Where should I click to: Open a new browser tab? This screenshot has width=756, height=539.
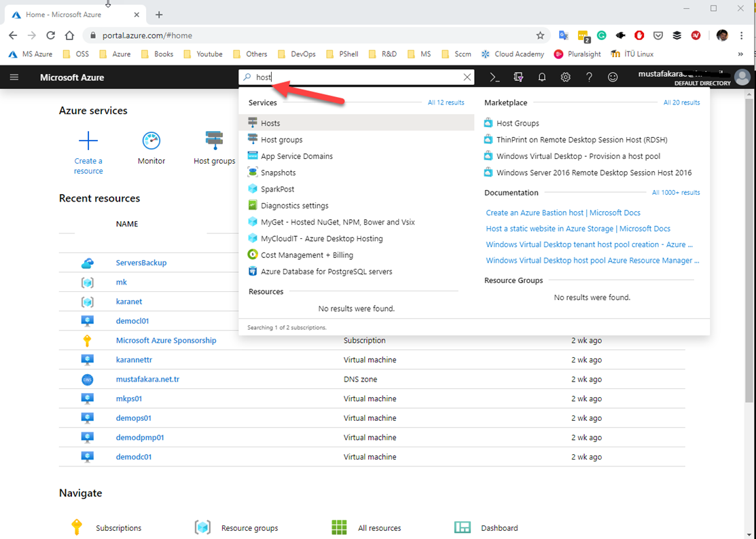click(x=159, y=15)
